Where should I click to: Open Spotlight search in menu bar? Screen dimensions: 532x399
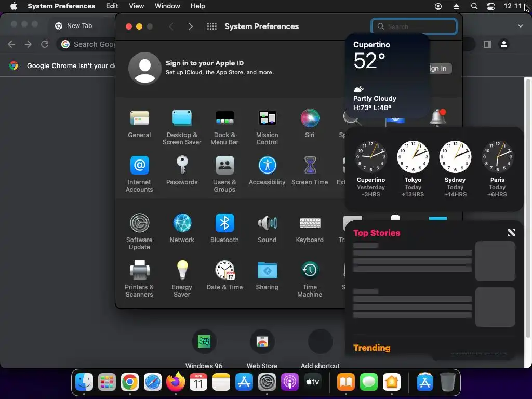(474, 6)
